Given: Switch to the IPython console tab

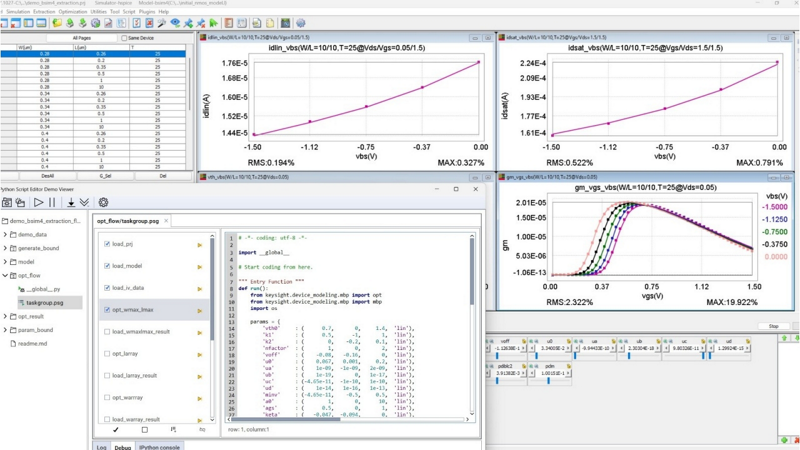Looking at the screenshot, I should (160, 447).
